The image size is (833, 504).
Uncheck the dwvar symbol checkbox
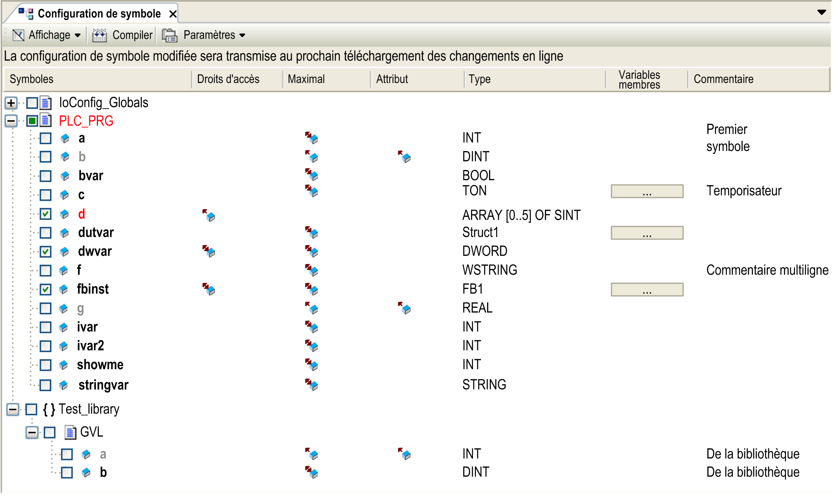45,251
